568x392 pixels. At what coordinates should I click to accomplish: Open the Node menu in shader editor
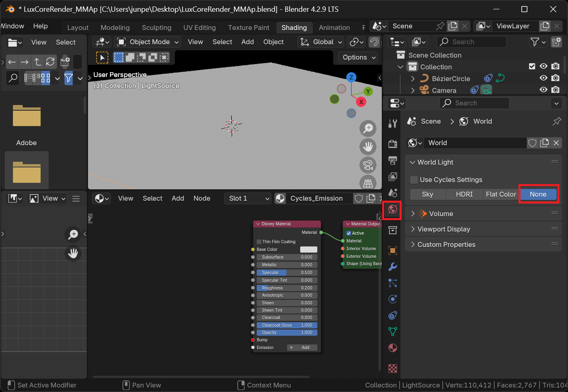[x=202, y=198]
